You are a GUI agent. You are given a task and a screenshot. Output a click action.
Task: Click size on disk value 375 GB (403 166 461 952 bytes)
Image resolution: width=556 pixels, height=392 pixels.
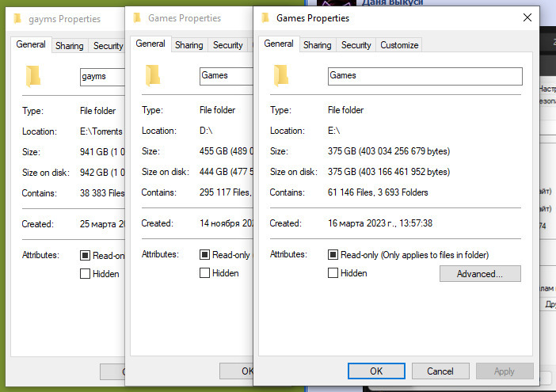389,172
